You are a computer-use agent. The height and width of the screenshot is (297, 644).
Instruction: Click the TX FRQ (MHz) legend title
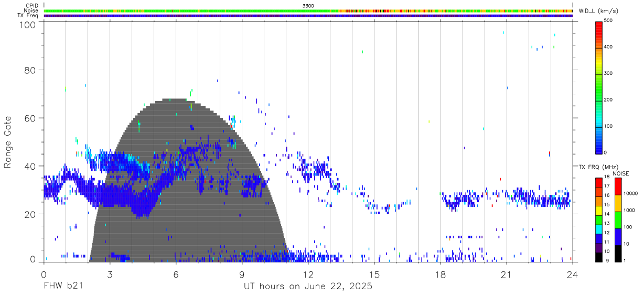coord(597,167)
